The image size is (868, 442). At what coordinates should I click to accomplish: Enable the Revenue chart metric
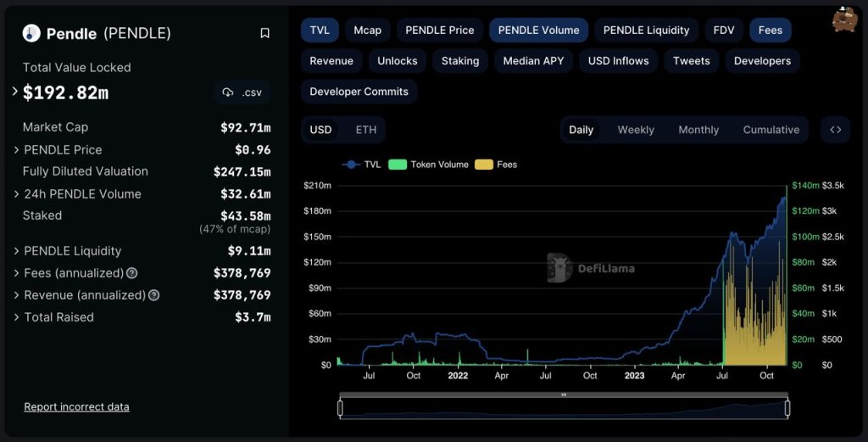(x=331, y=61)
